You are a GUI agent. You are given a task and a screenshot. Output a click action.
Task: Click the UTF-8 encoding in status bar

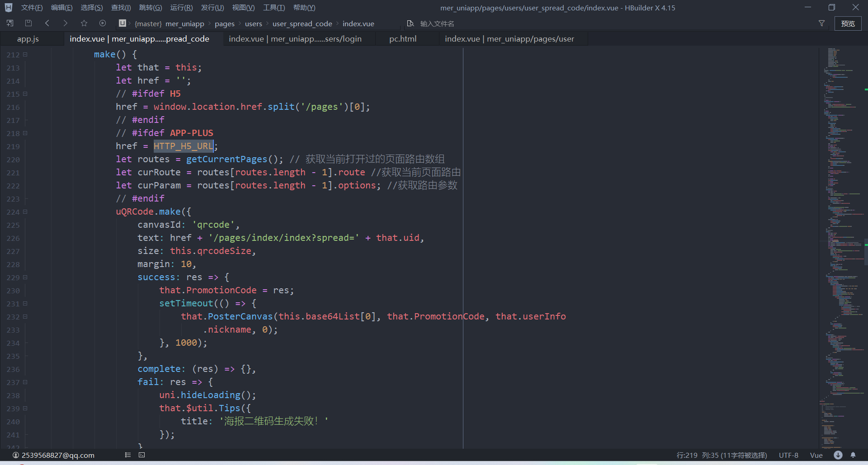coord(788,455)
